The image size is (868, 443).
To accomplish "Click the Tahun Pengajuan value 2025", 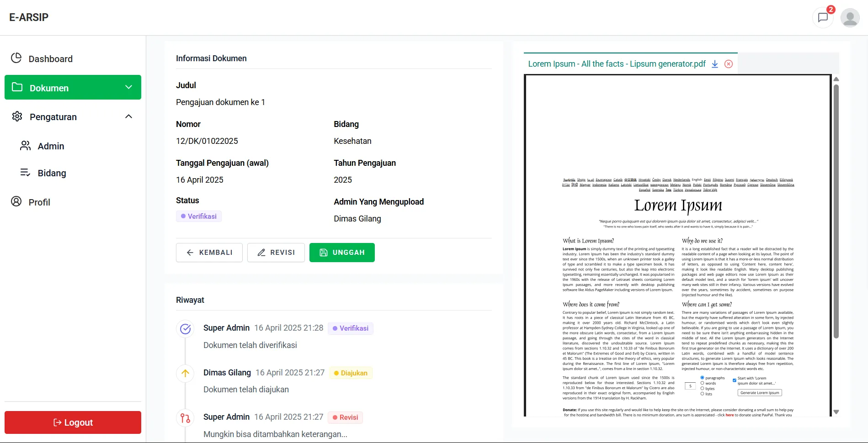I will 343,180.
